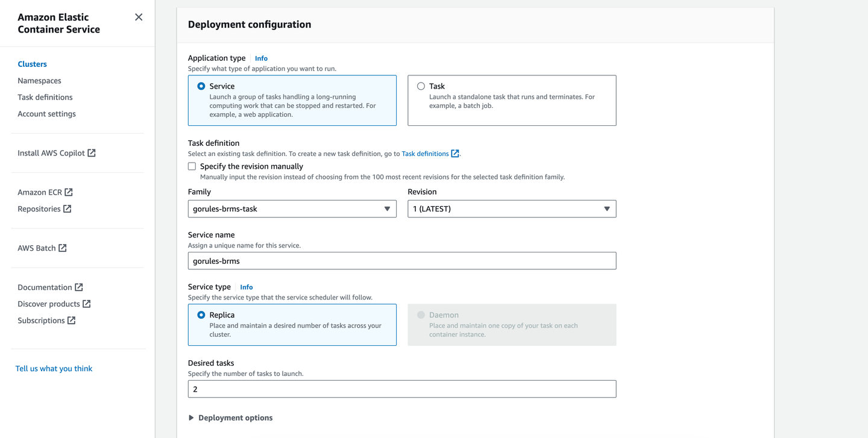Click the external link icon beside Amazon ECR
Screen dimensions: 868x438
coord(69,192)
